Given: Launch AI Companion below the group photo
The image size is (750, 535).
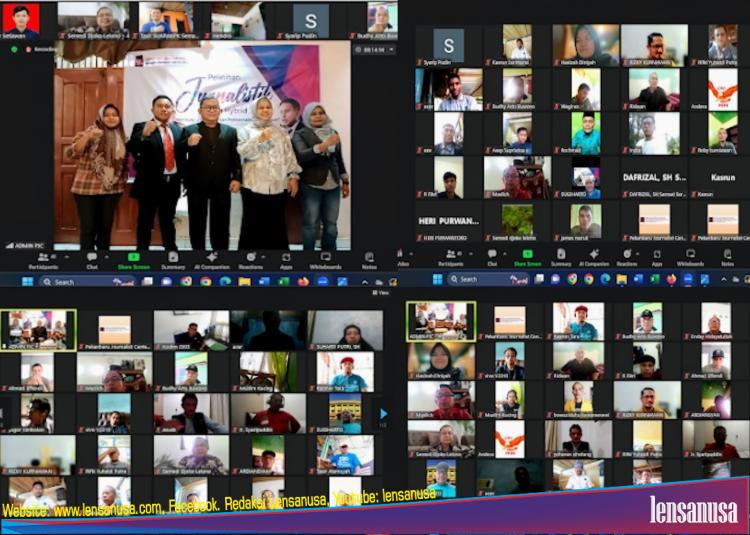Looking at the screenshot, I should click(x=212, y=258).
